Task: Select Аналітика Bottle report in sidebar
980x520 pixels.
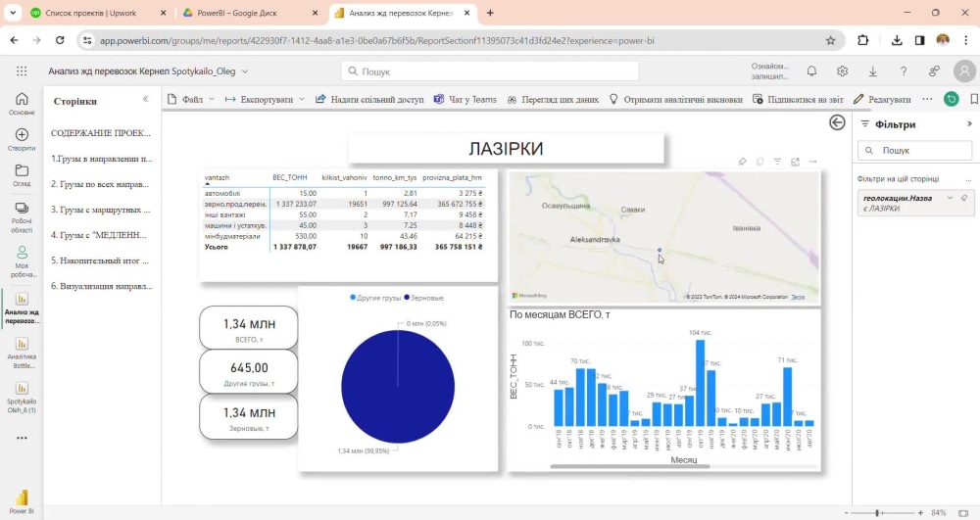Action: click(x=22, y=353)
